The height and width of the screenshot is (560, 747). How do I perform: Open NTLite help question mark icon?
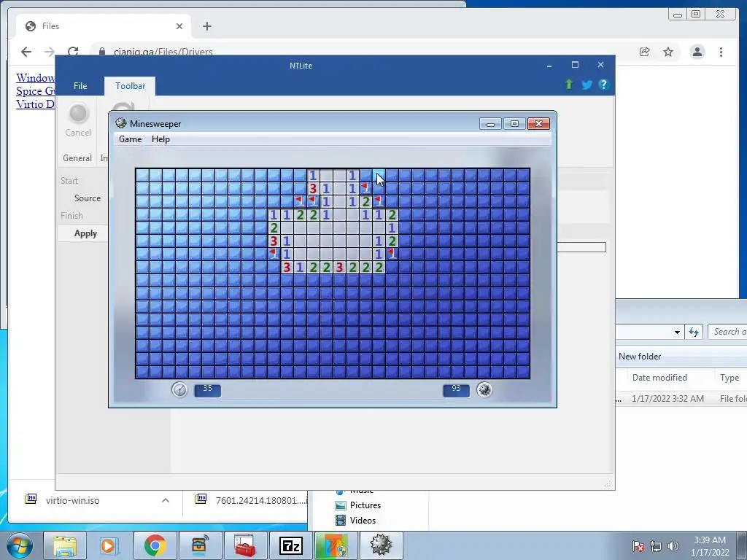click(x=603, y=85)
